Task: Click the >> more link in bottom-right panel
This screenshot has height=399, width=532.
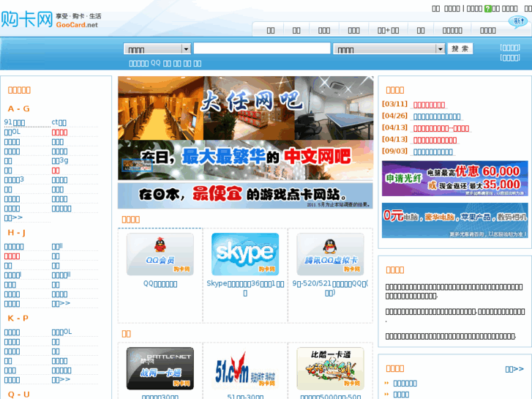Action: pos(514,369)
